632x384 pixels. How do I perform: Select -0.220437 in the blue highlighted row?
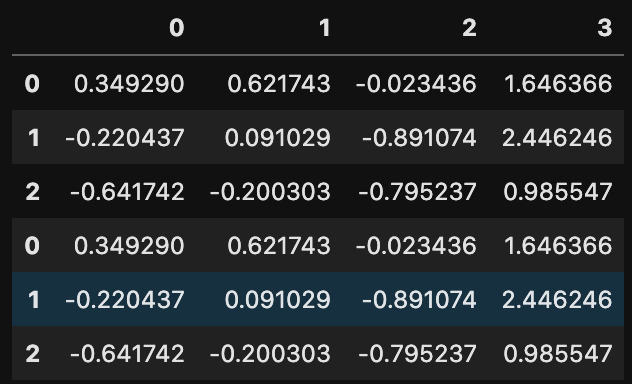point(125,300)
